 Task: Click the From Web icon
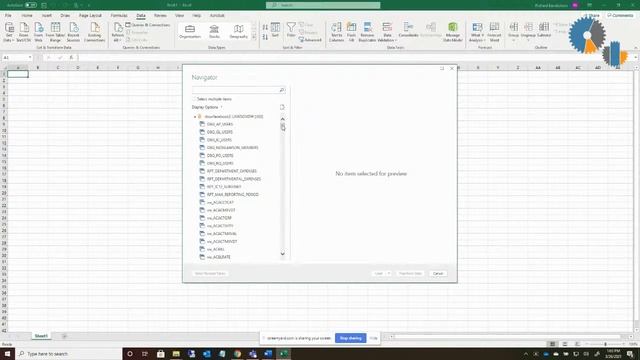tap(38, 32)
